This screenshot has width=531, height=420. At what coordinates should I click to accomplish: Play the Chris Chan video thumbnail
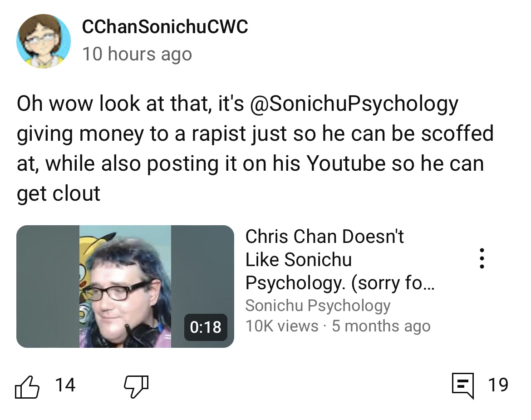[x=125, y=287]
